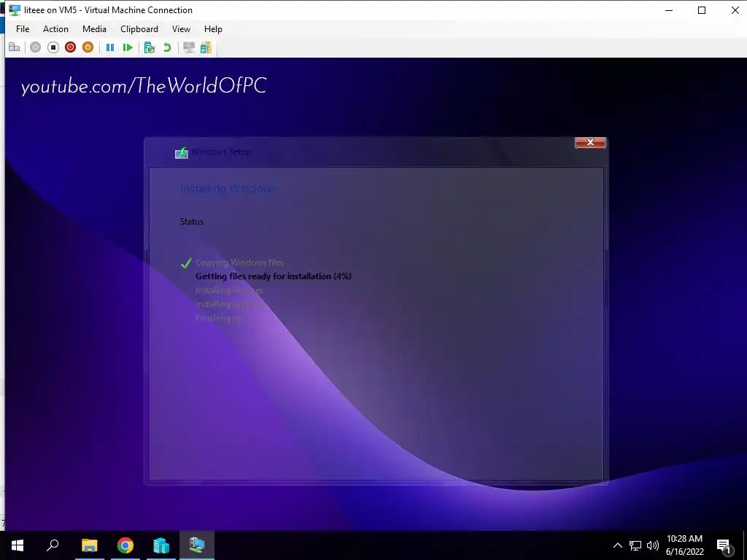The width and height of the screenshot is (747, 560).
Task: Open the Media menu
Action: 94,29
